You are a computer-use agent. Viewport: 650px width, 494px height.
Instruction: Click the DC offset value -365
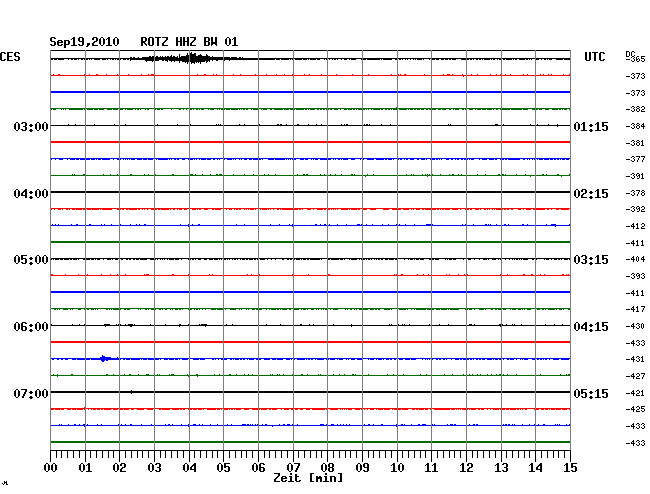point(636,59)
